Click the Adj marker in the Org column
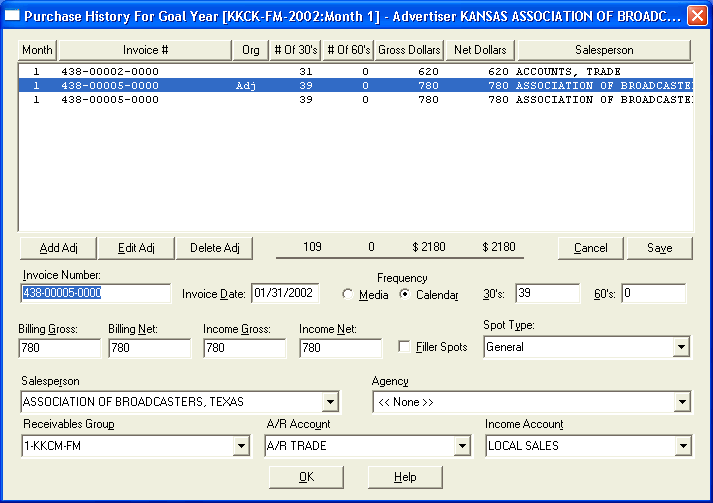The height and width of the screenshot is (503, 713). [x=246, y=86]
